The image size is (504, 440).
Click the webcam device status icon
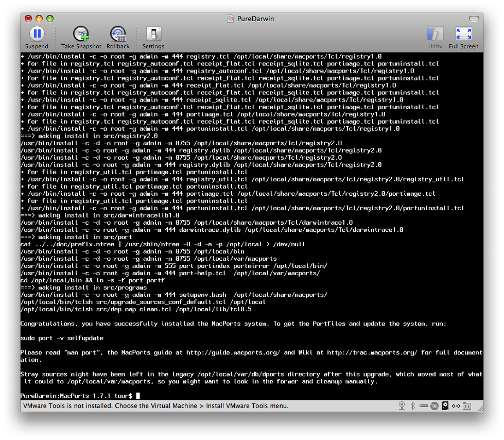tap(402, 406)
